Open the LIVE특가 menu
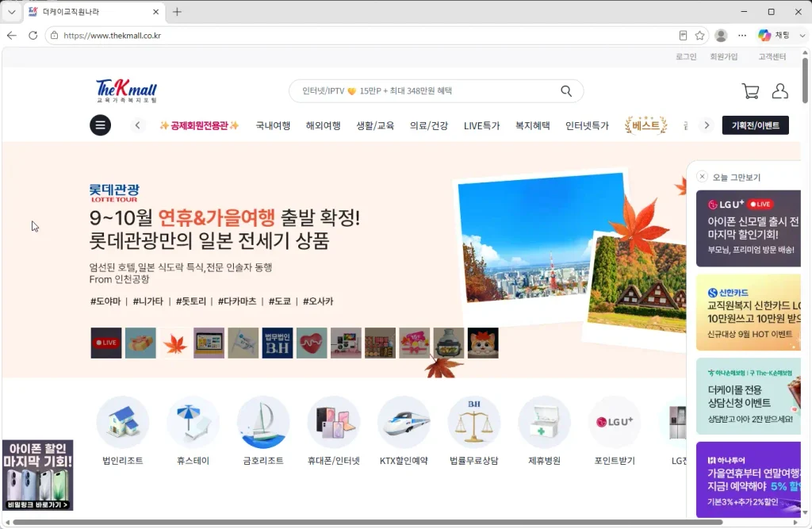812x529 pixels. (481, 125)
